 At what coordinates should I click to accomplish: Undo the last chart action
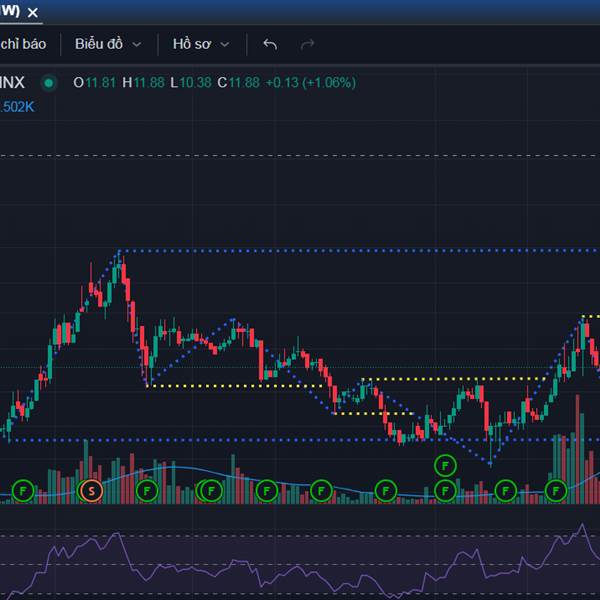pos(270,44)
